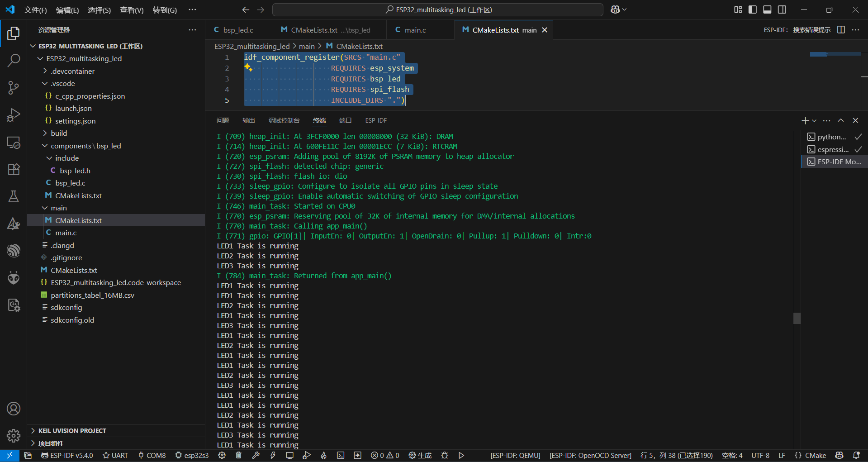Open the PlatformIO alien head view
Image resolution: width=868 pixels, height=462 pixels.
(x=14, y=277)
